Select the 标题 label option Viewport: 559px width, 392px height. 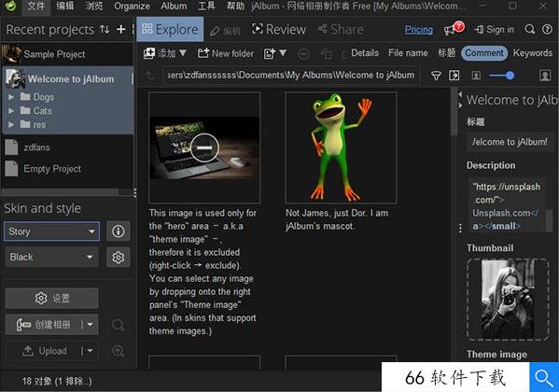click(x=447, y=53)
